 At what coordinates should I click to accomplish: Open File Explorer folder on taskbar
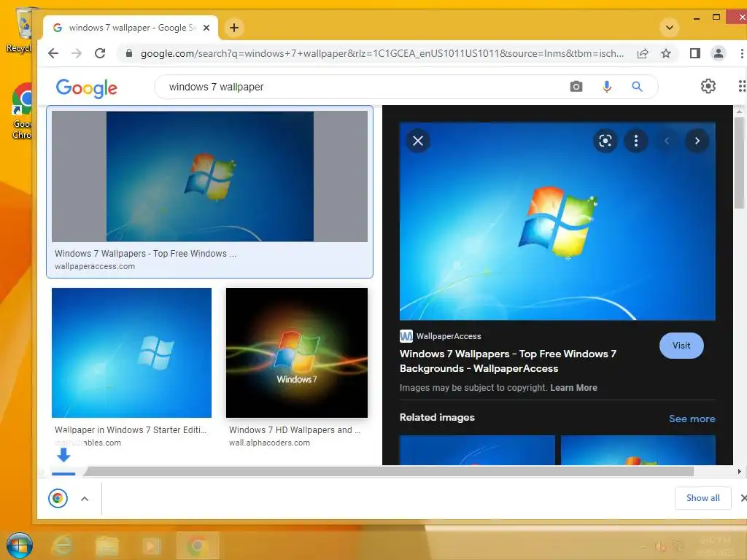(x=107, y=545)
